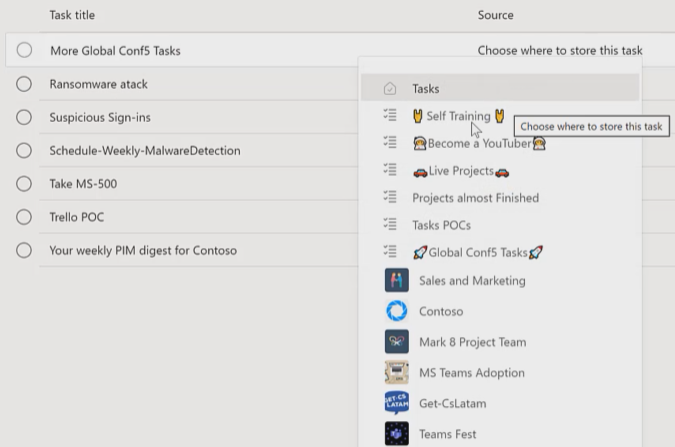The height and width of the screenshot is (447, 675).
Task: Open Schedule-Weekly-MalwareDetection task title
Action: (145, 151)
